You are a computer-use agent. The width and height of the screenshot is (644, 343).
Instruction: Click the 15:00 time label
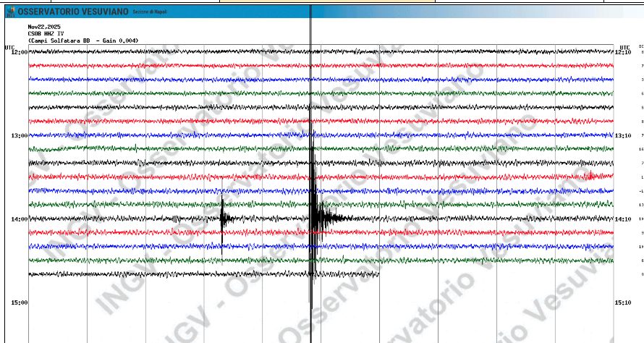click(20, 302)
